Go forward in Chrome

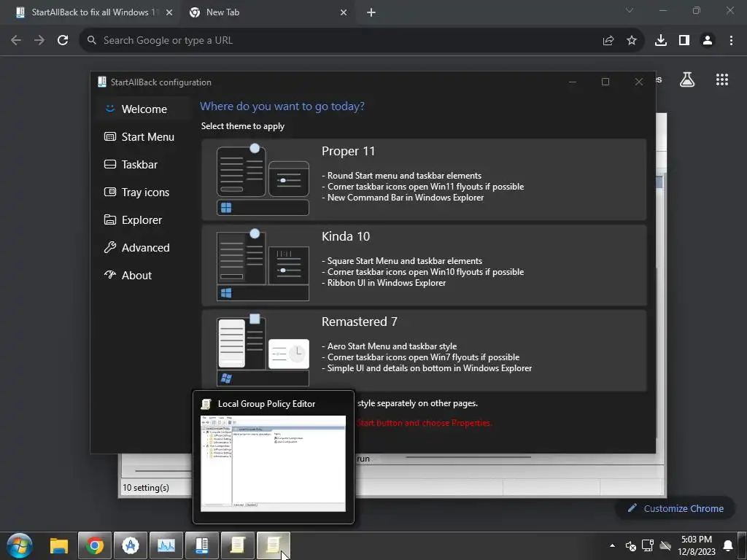tap(39, 41)
